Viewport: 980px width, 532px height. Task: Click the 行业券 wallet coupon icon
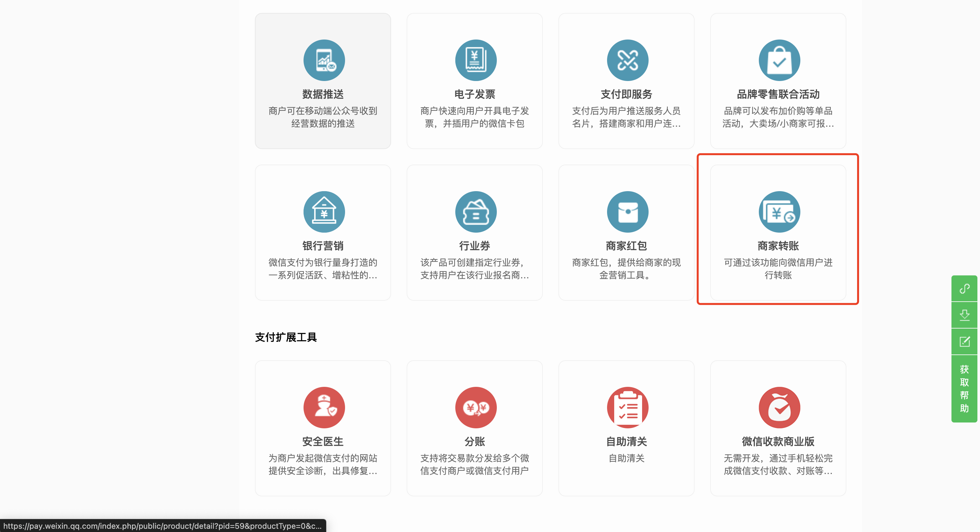[475, 212]
